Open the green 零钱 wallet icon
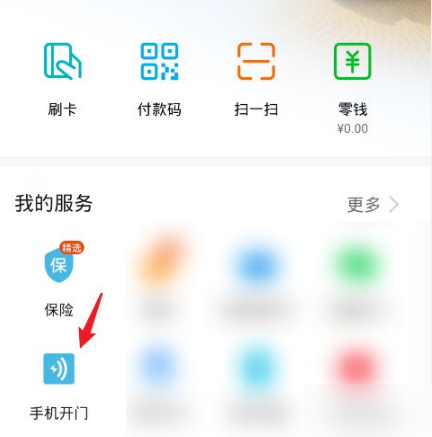 [x=352, y=61]
